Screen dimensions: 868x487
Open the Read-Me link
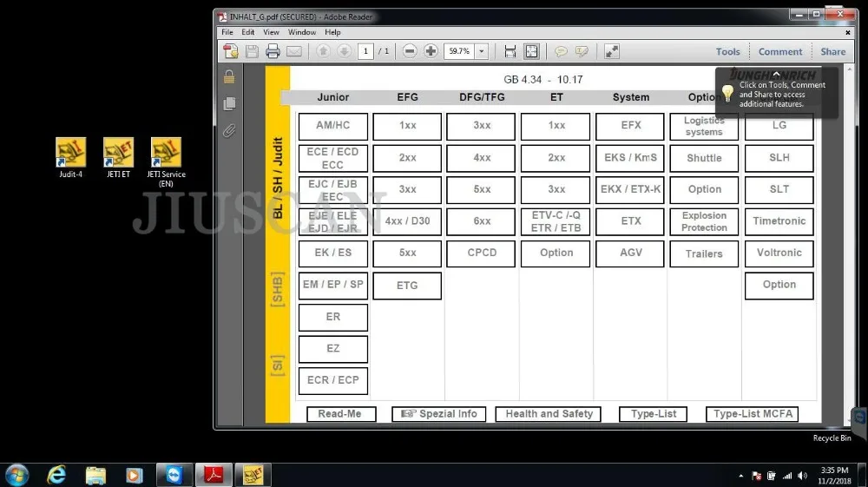(341, 414)
